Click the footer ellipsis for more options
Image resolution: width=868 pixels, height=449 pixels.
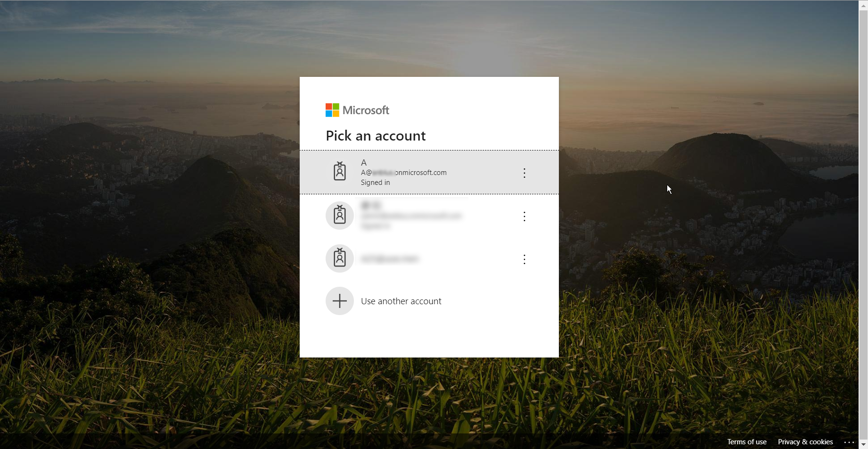pyautogui.click(x=849, y=442)
